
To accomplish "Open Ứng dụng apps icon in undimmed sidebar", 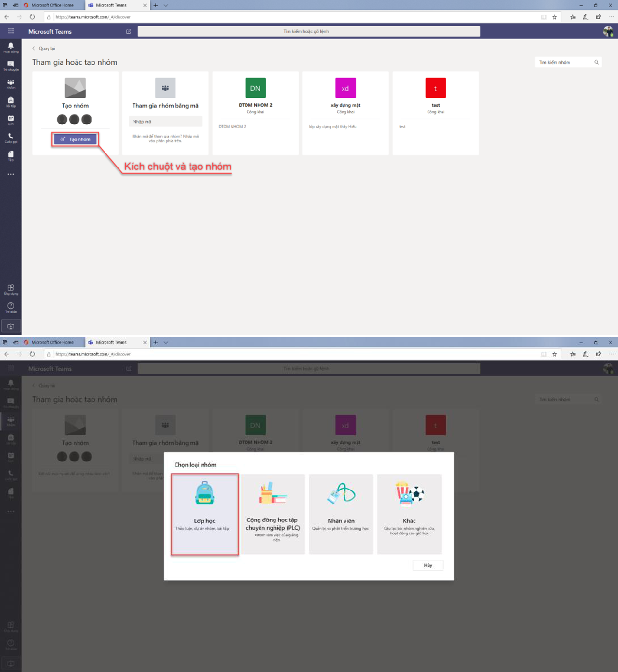I will [11, 289].
